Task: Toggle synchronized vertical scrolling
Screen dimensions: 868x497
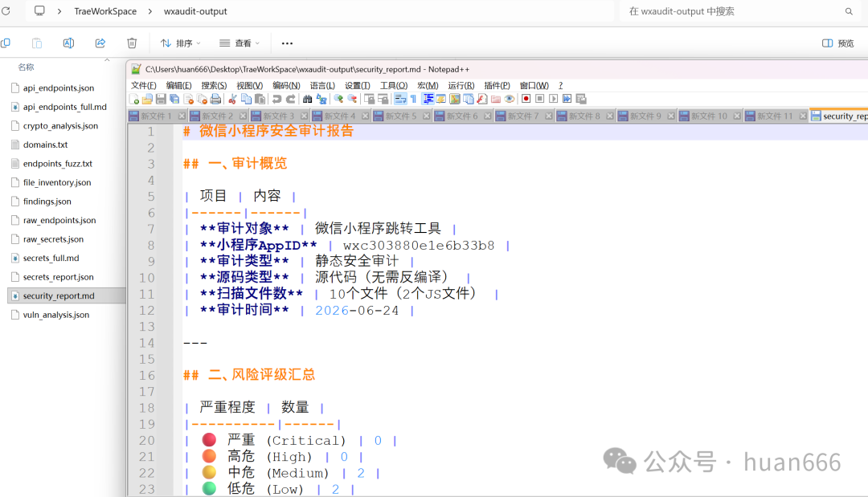Action: click(370, 99)
